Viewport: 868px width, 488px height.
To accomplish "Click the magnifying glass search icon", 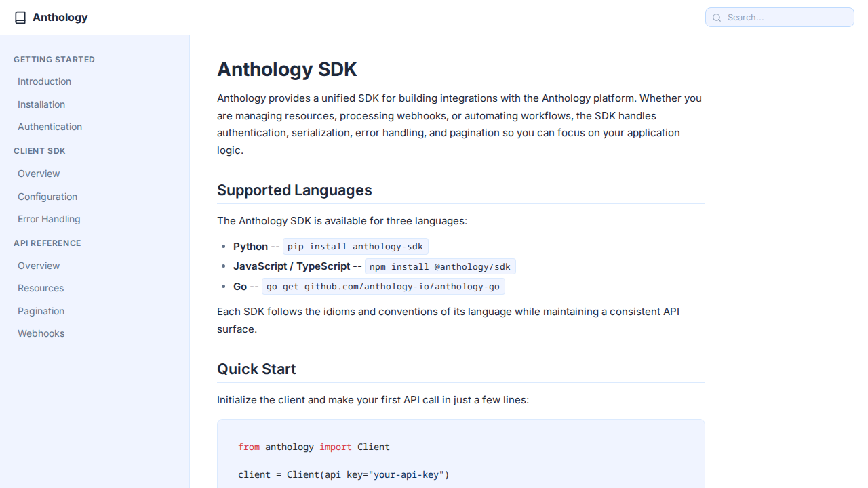I will [717, 18].
